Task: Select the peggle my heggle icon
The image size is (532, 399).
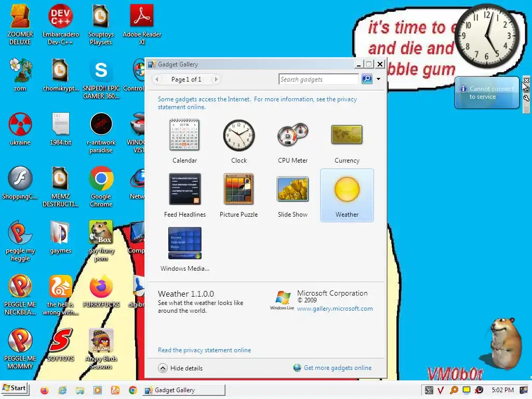Action: 20,241
